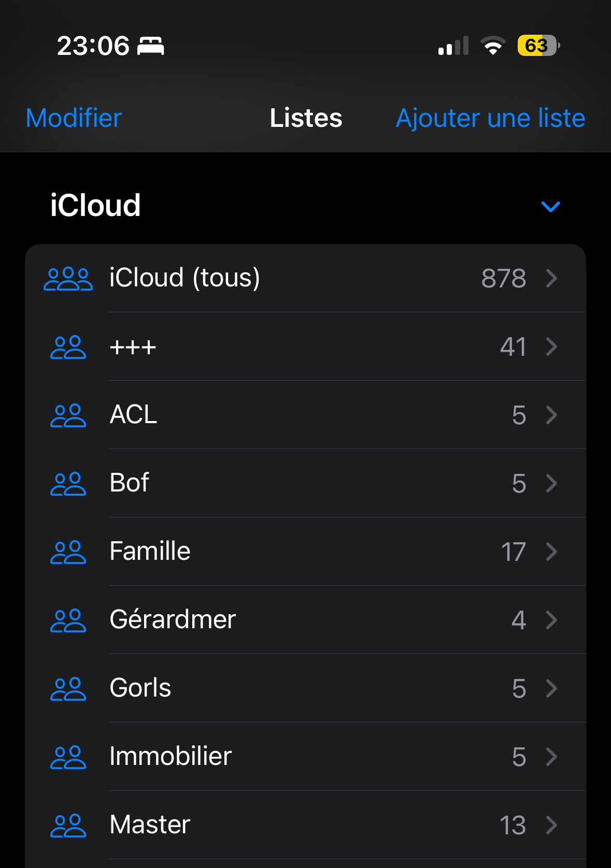Image resolution: width=611 pixels, height=868 pixels.
Task: Tap Ajouter une liste link
Action: [490, 118]
